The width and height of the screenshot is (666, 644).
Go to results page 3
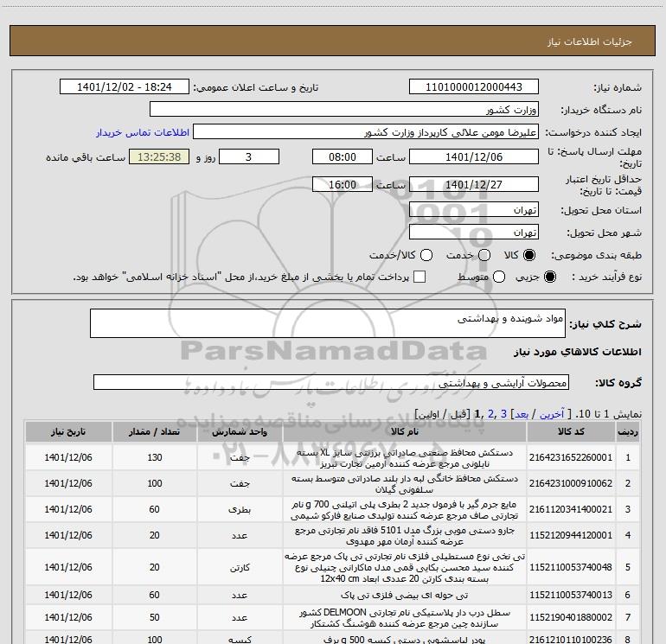click(503, 414)
